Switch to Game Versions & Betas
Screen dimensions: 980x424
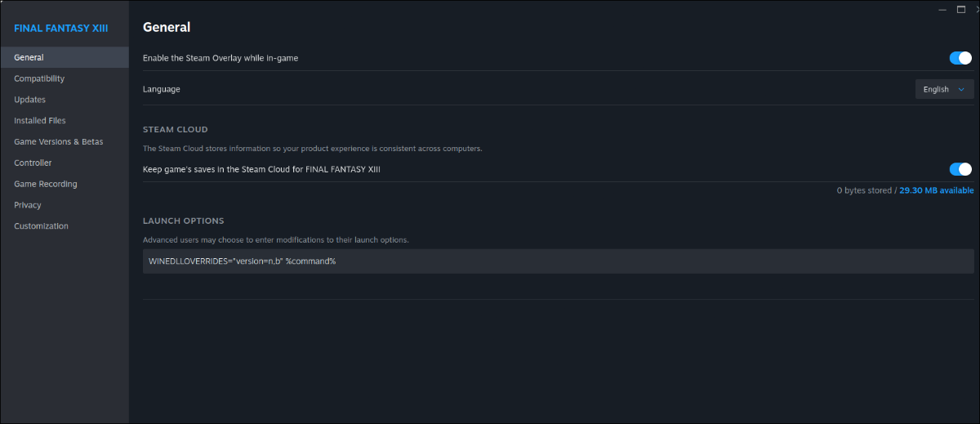[x=59, y=141]
